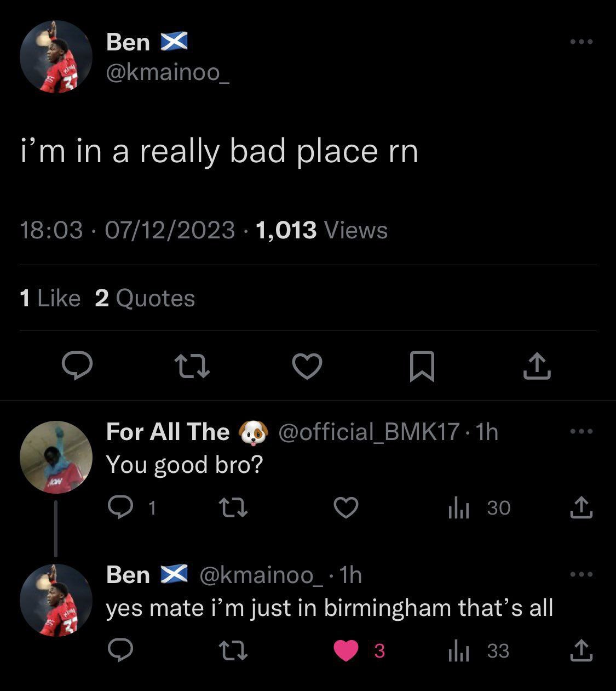
Task: Retweet the 'You good bro?' reply
Action: click(234, 508)
